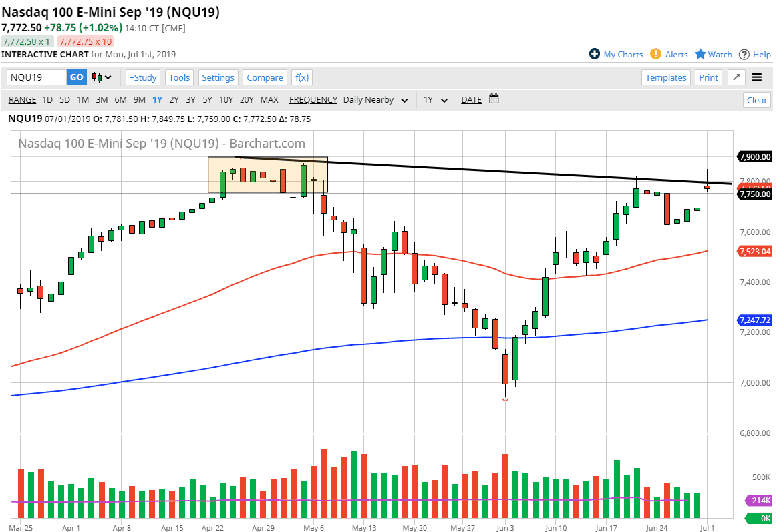This screenshot has height=532, width=777.
Task: Open the hamburger chart menu icon
Action: [758, 77]
